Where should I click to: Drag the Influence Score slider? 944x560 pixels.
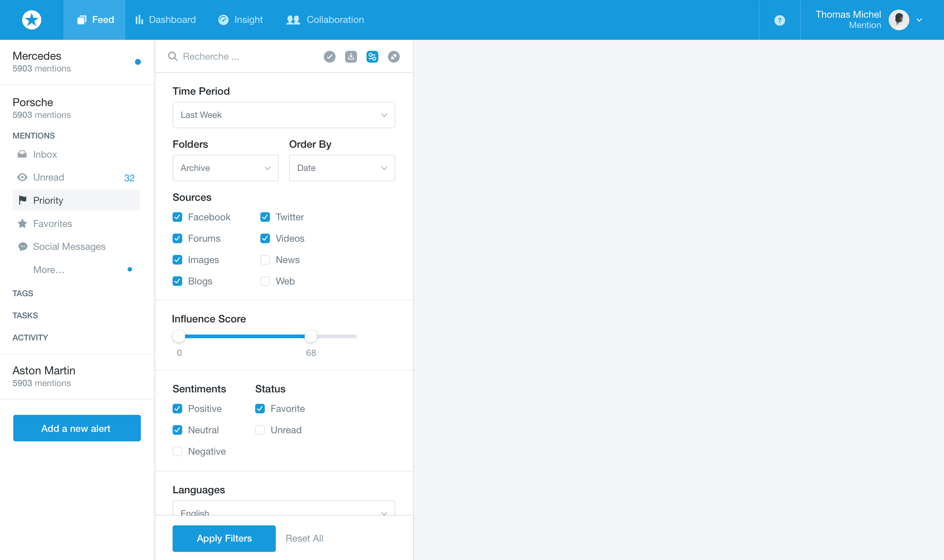[309, 336]
